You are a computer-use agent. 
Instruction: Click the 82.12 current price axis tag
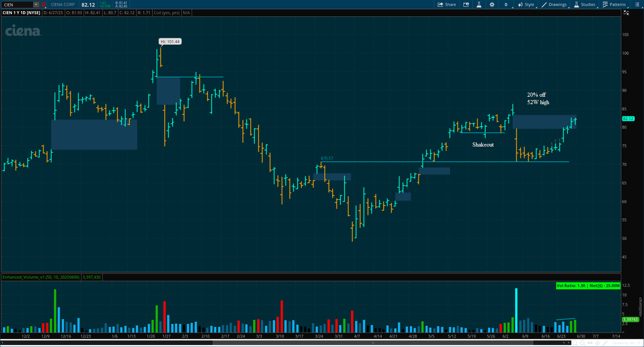click(628, 118)
